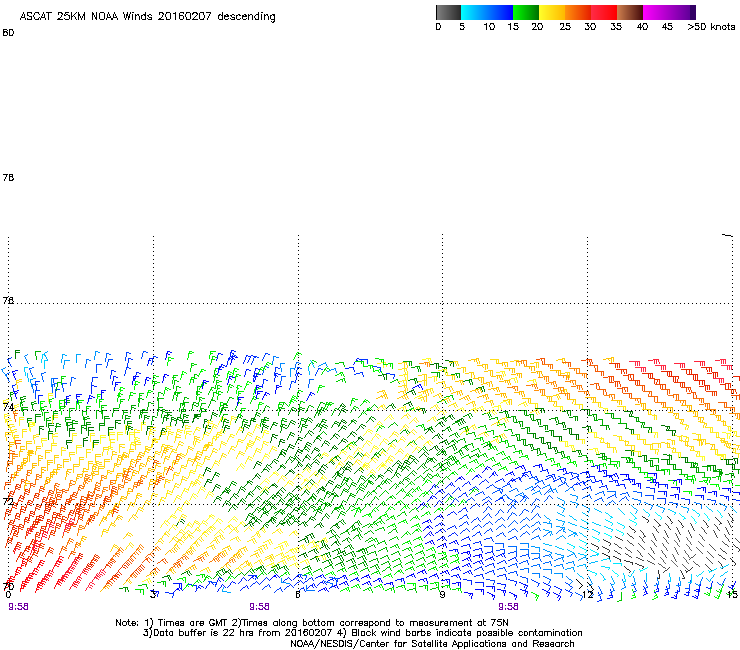Select the gray 0-5 knots legend swatch
This screenshot has width=740, height=650.
[449, 12]
